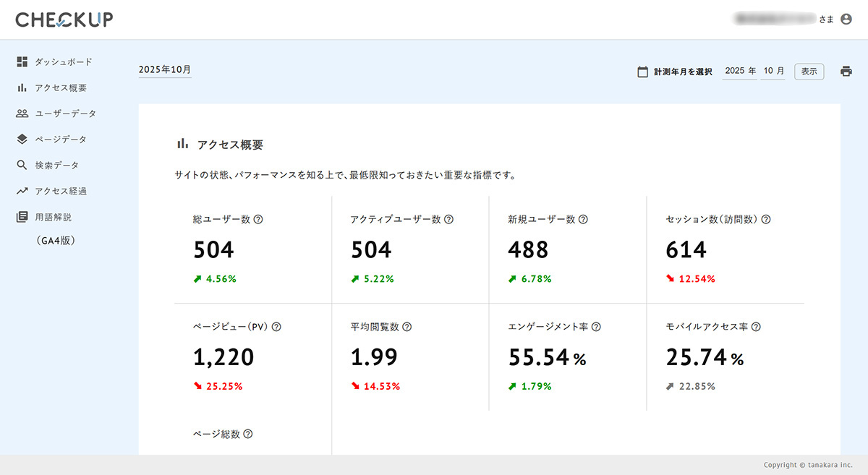Select ページデータ in the sidebar
This screenshot has height=475, width=868.
pyautogui.click(x=61, y=140)
